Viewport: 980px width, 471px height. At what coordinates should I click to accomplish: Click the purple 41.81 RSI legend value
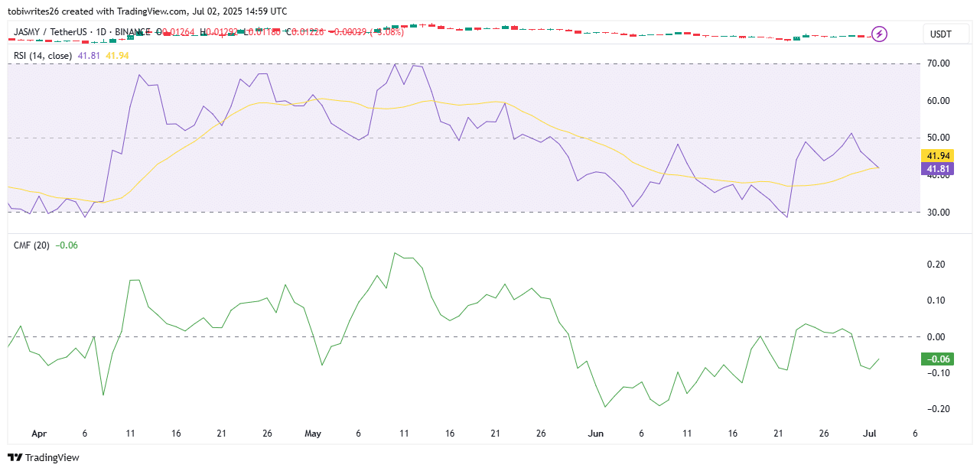click(90, 56)
